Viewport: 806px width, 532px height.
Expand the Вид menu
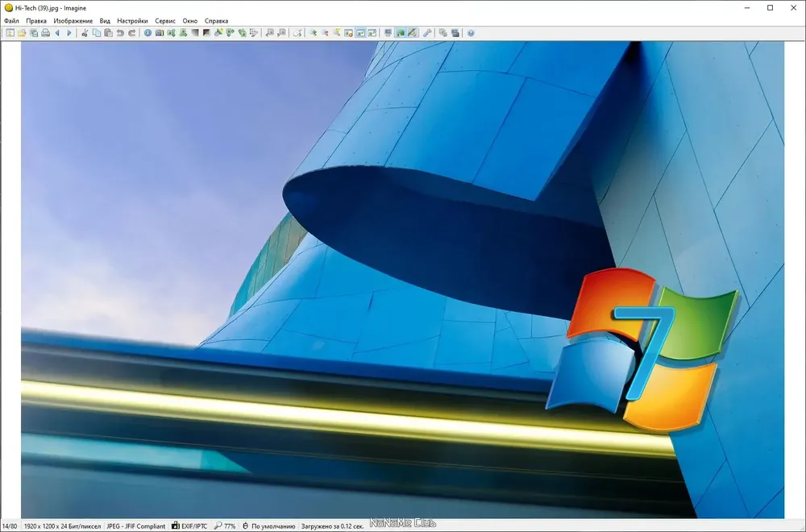(105, 21)
